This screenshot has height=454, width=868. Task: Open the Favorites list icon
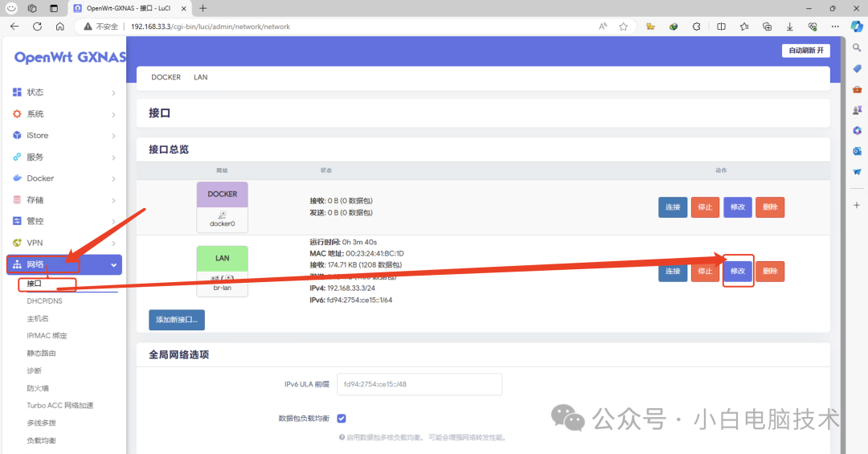click(744, 26)
